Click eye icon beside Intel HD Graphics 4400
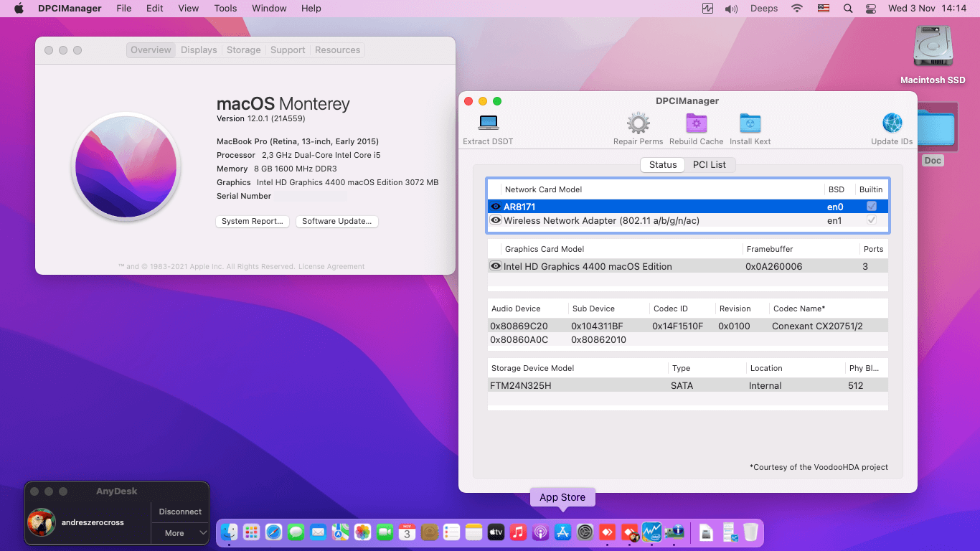 point(496,266)
